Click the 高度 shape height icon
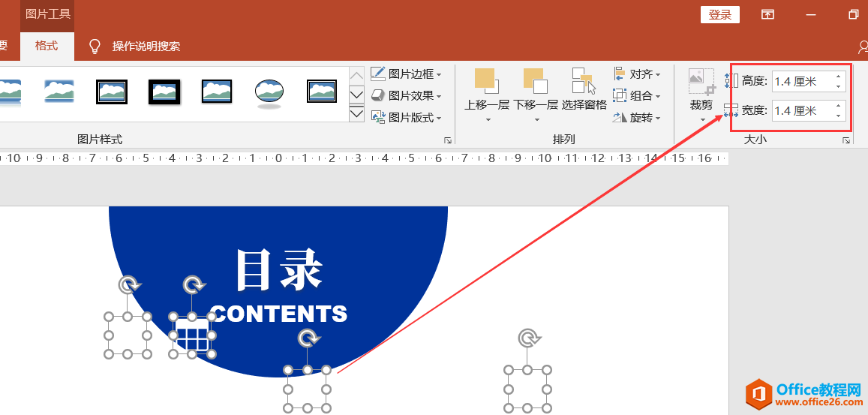Viewport: 868px width, 415px height. (731, 82)
